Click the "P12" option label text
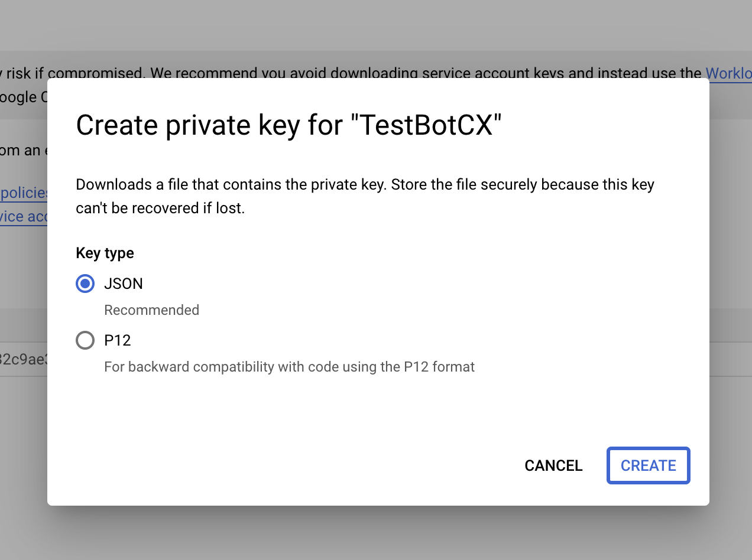Image resolution: width=752 pixels, height=560 pixels. (x=117, y=341)
